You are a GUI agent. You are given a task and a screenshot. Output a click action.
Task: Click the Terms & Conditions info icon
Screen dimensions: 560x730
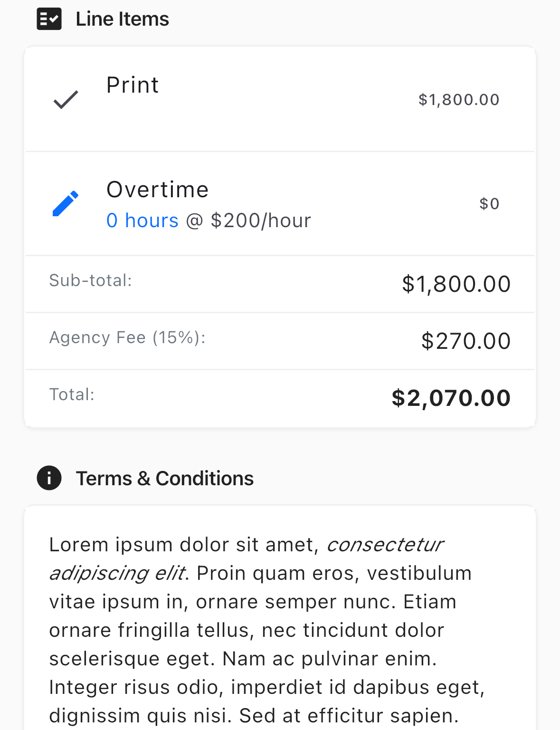coord(49,478)
